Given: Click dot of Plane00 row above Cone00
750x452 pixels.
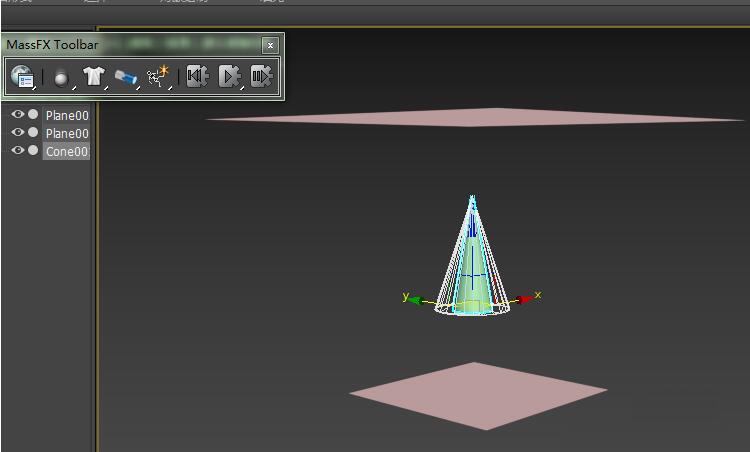Looking at the screenshot, I should pyautogui.click(x=33, y=132).
